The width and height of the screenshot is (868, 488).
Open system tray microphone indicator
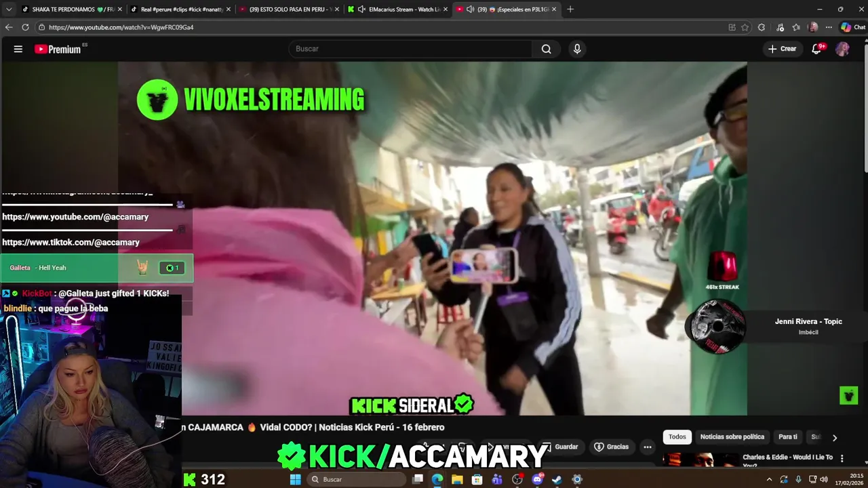click(798, 479)
